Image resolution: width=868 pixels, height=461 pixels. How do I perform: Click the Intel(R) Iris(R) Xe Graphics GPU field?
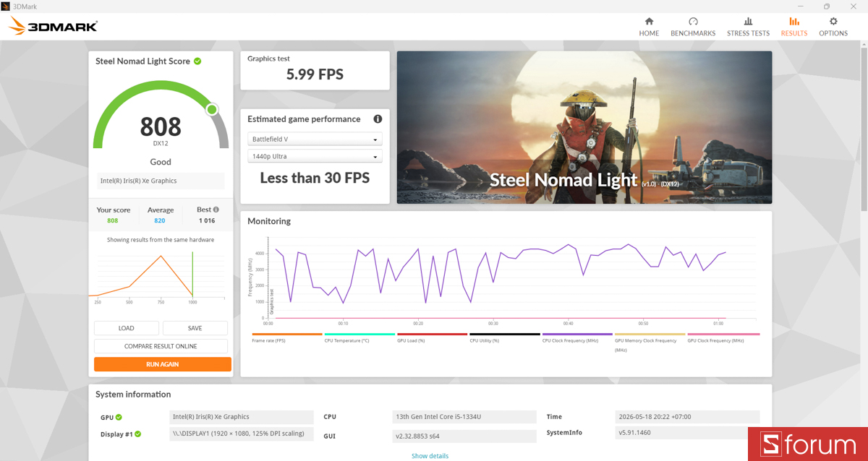[x=242, y=417]
